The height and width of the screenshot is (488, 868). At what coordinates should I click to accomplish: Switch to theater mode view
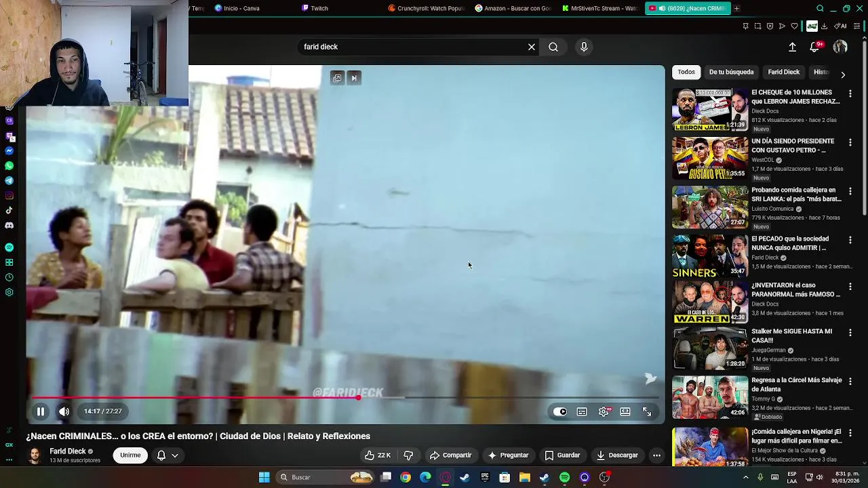625,411
